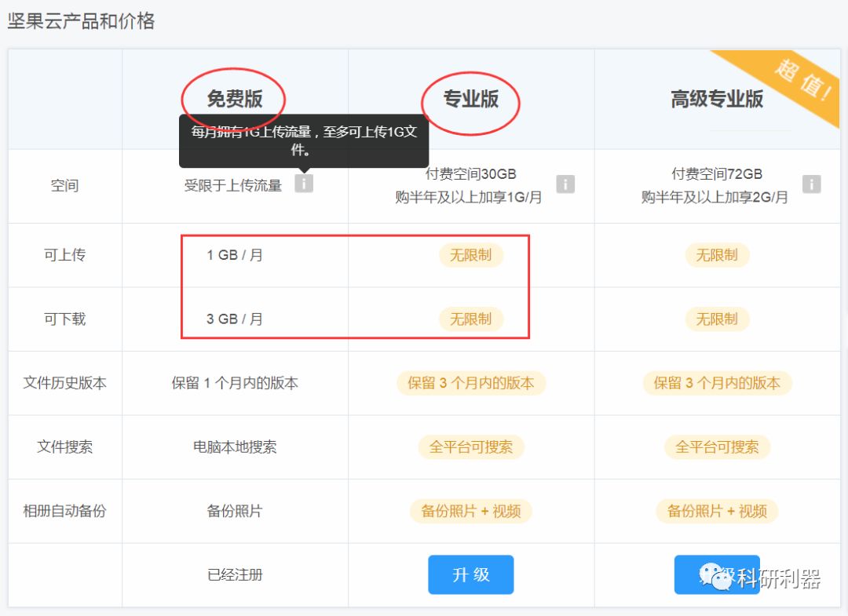The width and height of the screenshot is (848, 616).
Task: Click the info icon beside 受限于上传流量
Action: [x=304, y=183]
